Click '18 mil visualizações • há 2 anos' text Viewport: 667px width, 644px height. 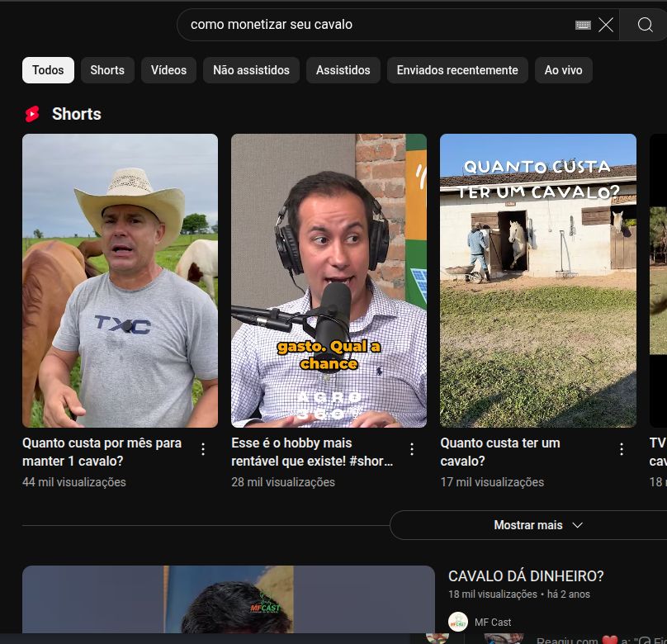519,594
